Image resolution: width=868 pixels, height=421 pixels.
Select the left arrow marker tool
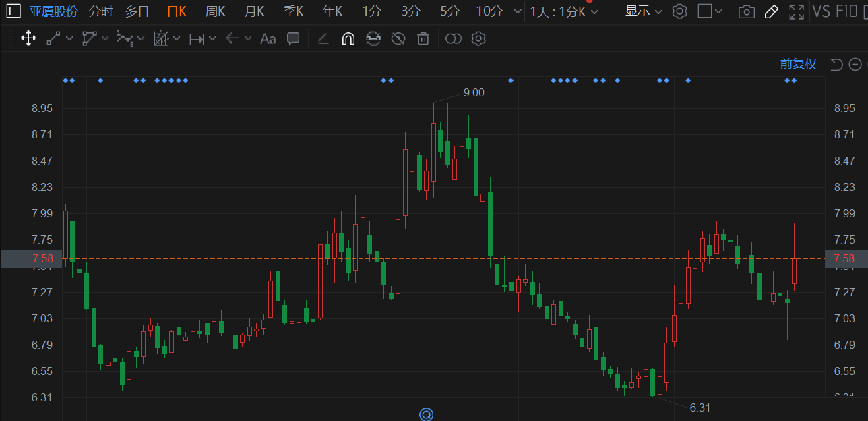click(232, 38)
